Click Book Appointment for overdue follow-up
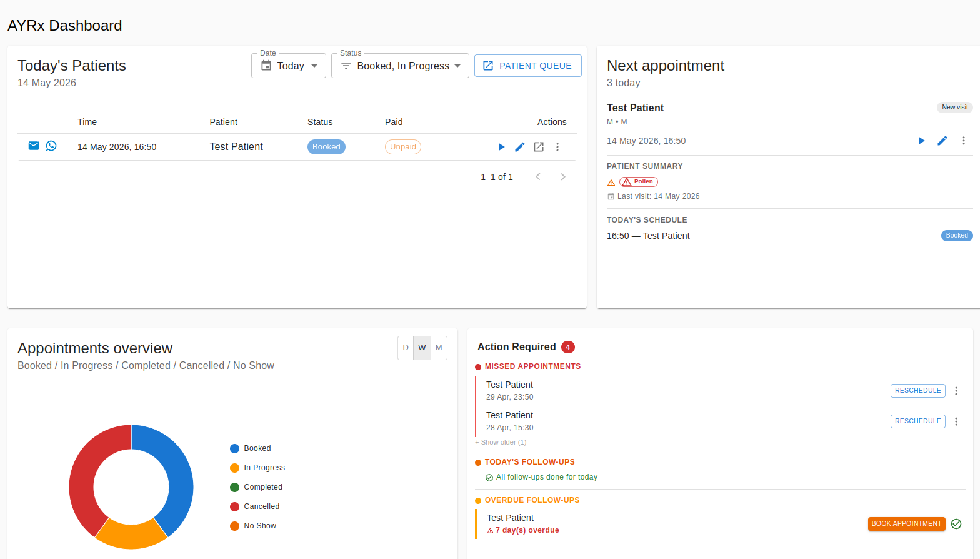980x559 pixels. point(906,524)
